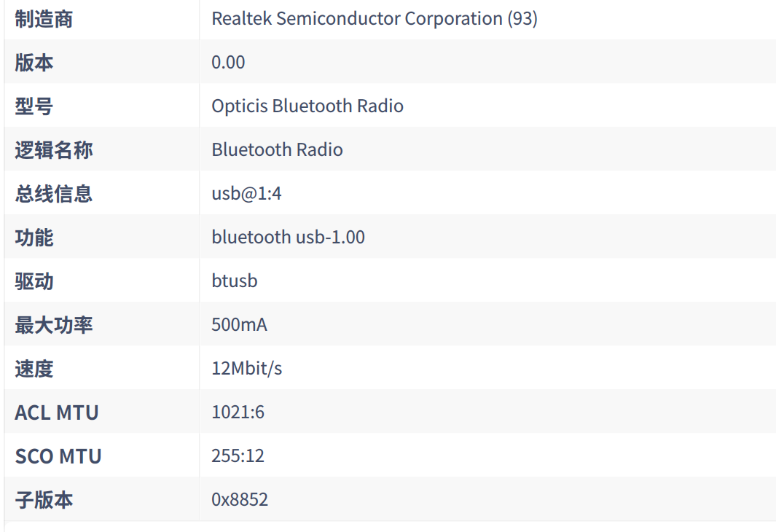776x532 pixels.
Task: Click the btusb driver value
Action: [x=235, y=281]
